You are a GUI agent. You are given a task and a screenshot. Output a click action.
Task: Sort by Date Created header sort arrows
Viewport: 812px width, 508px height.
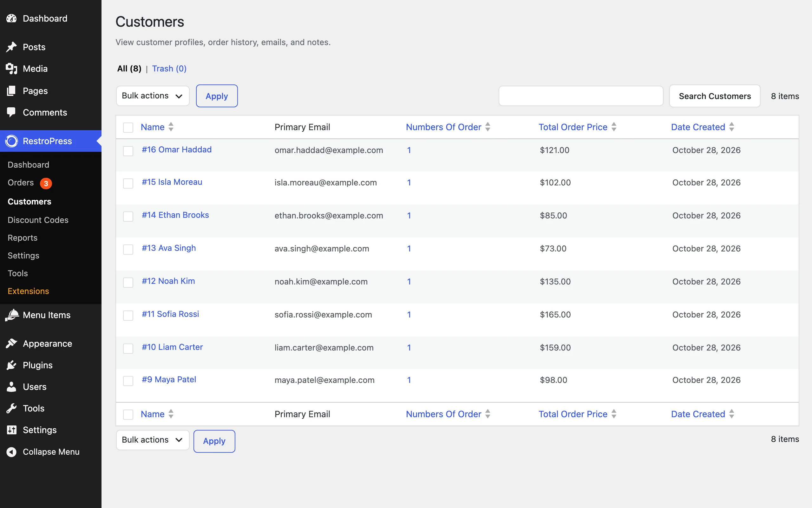pos(731,127)
